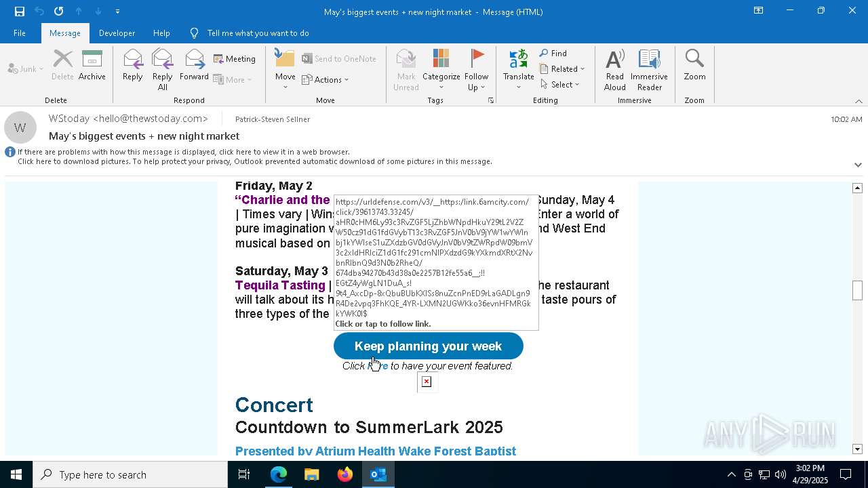Click the message vertical scrollbar thumb
This screenshot has height=488, width=868.
[857, 290]
